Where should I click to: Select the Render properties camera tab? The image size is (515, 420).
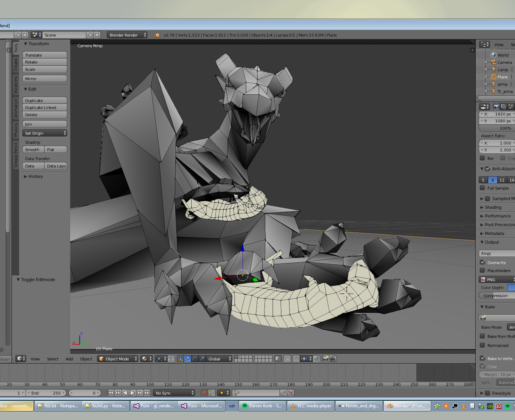pyautogui.click(x=497, y=107)
